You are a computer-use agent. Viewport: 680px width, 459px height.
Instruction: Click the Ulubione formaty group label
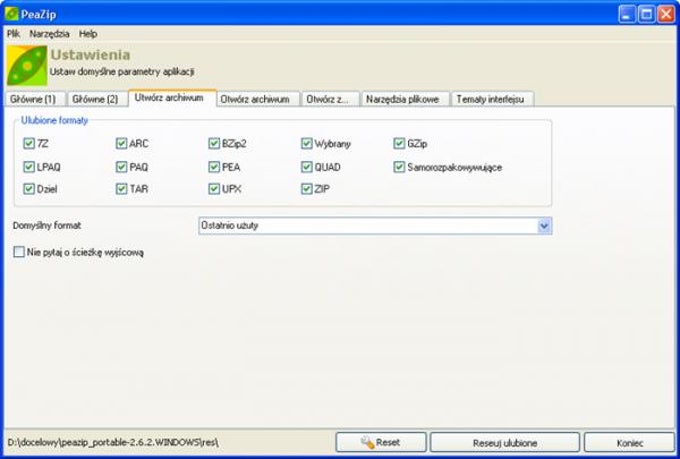tap(55, 121)
